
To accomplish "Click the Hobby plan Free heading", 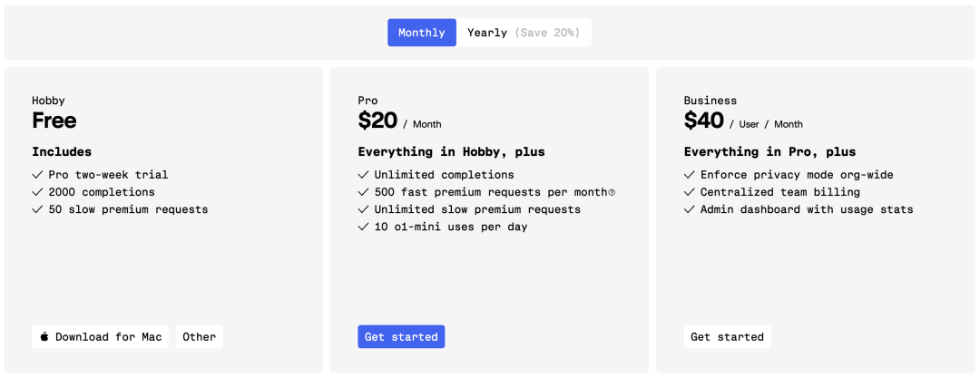I will 54,121.
